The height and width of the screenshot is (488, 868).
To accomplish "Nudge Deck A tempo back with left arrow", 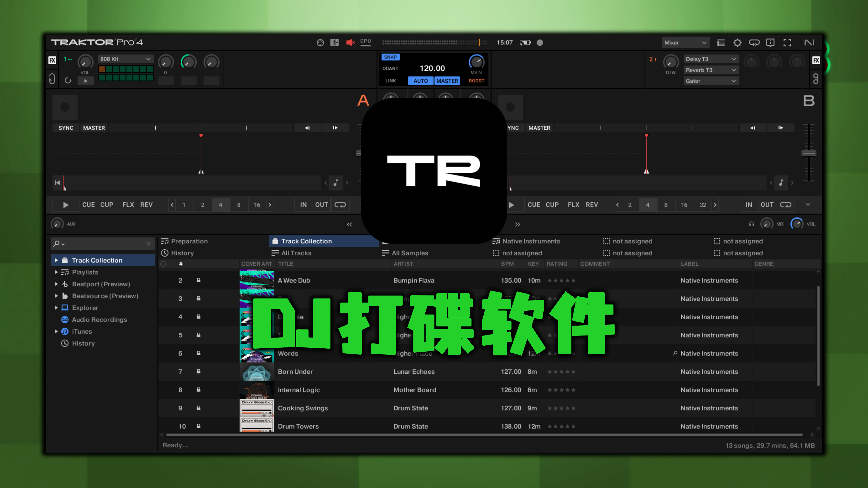I will pos(307,128).
